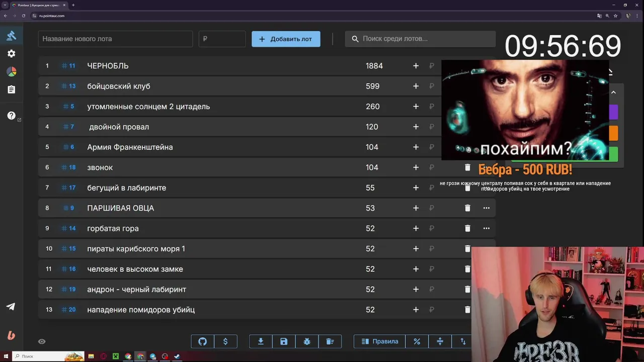Open the Windows Start menu
Screen dimensions: 644x362
(x=5, y=356)
